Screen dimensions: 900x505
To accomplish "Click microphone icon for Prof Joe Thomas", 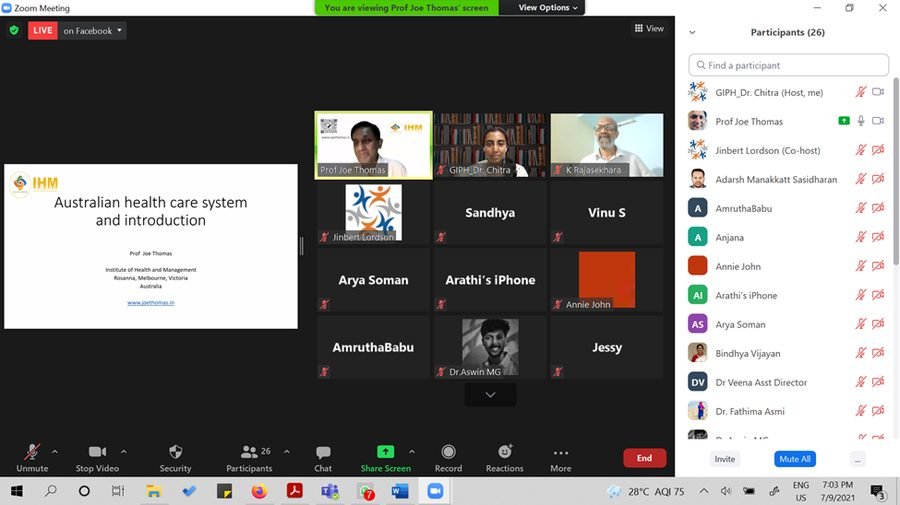I will coord(860,121).
